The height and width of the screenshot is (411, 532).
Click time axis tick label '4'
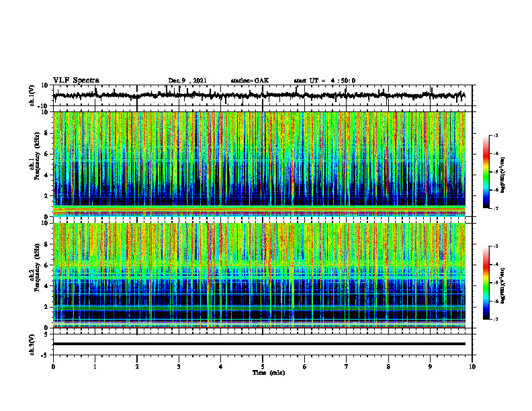click(221, 367)
